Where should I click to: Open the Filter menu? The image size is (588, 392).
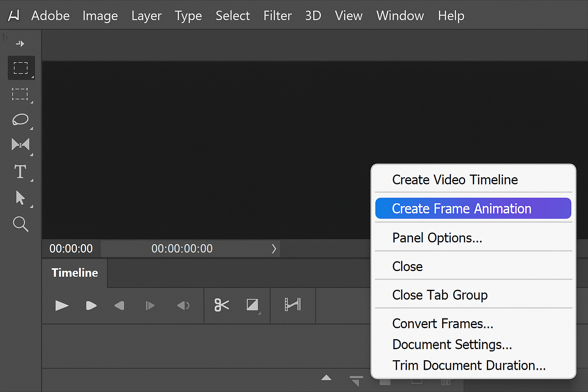(x=278, y=16)
